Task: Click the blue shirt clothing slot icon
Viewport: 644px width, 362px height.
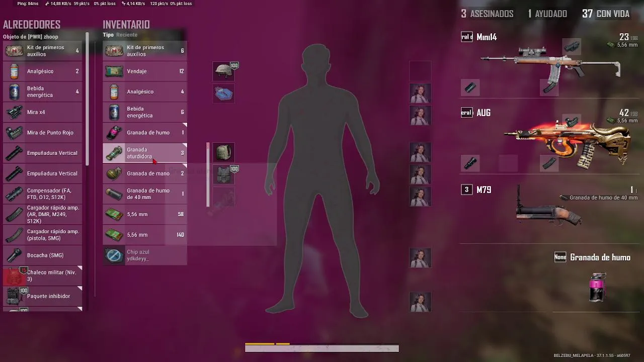Action: [223, 94]
